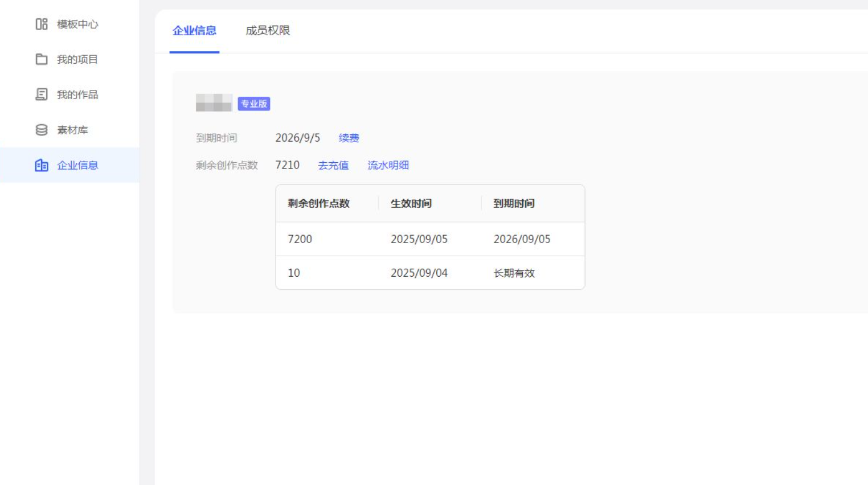
Task: Select the 长期有效 cell in table
Action: tap(514, 273)
